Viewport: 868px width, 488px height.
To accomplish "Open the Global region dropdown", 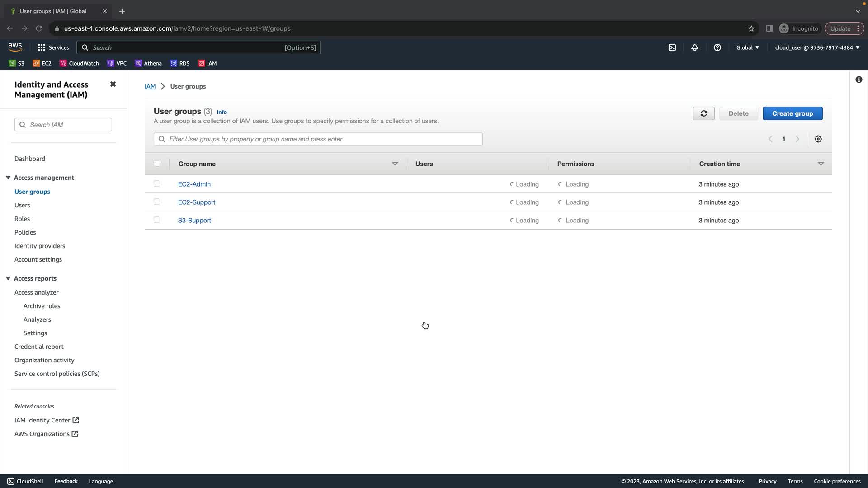I will (747, 47).
